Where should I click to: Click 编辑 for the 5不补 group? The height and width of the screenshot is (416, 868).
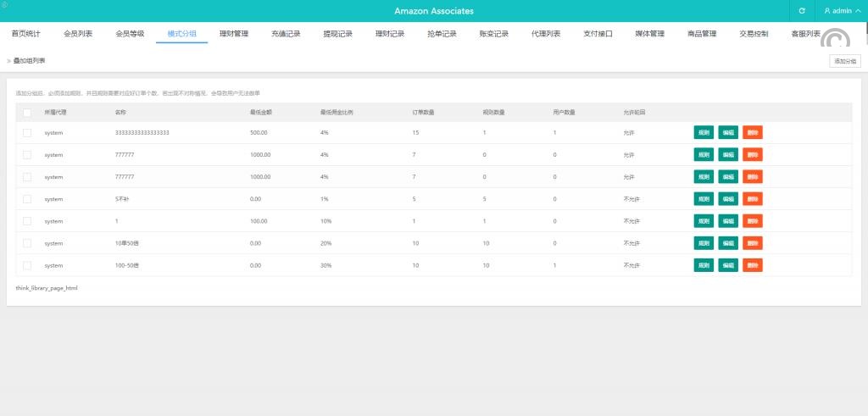pos(728,199)
